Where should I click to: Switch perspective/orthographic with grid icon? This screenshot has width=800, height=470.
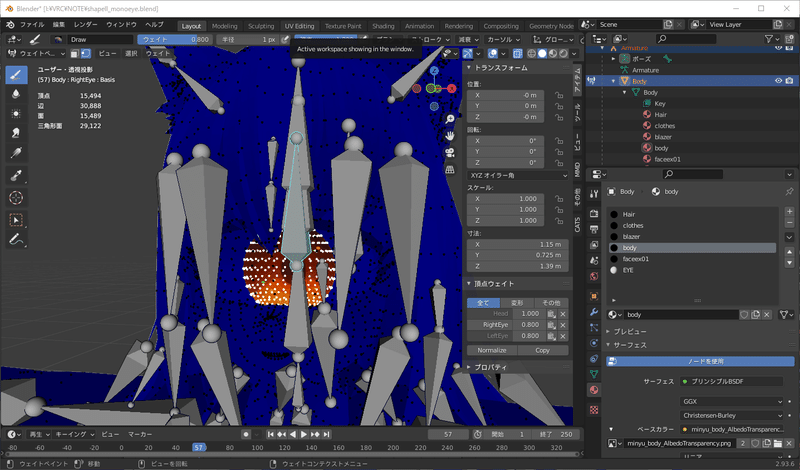(449, 169)
